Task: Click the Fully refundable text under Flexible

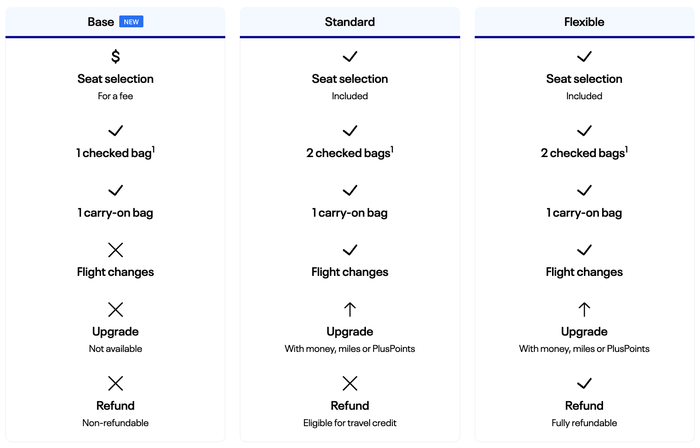Action: [584, 423]
